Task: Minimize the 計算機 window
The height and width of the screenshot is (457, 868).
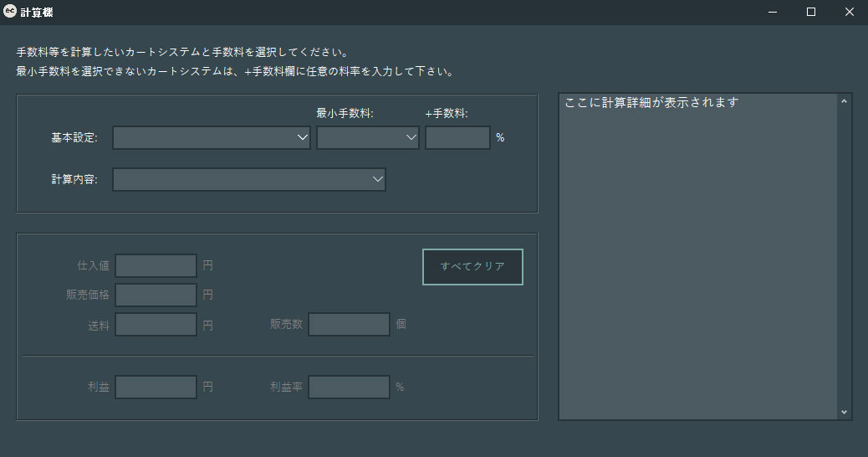Action: (x=771, y=12)
